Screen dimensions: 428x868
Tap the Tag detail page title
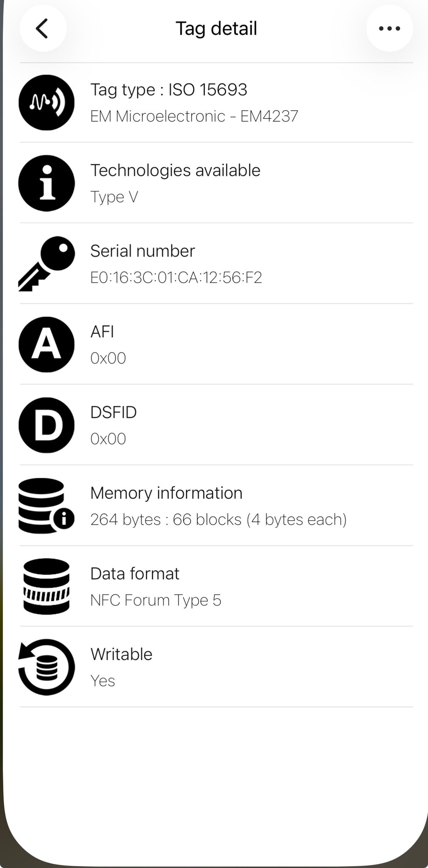point(216,29)
